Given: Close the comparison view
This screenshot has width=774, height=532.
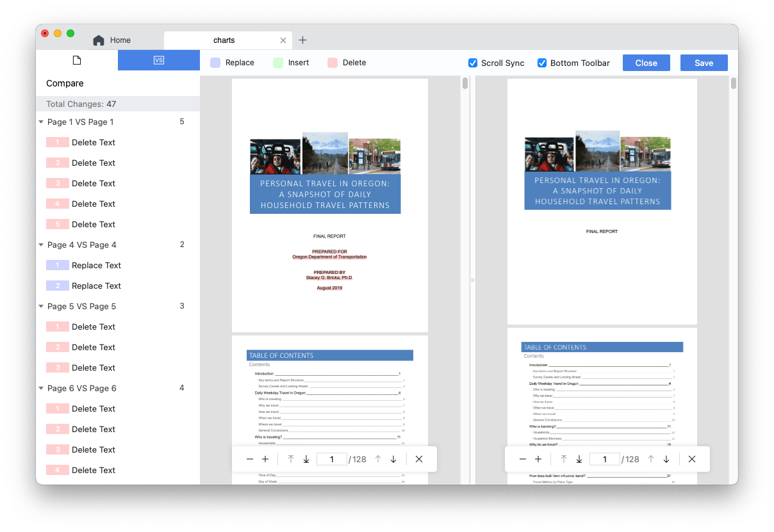Looking at the screenshot, I should [x=646, y=63].
